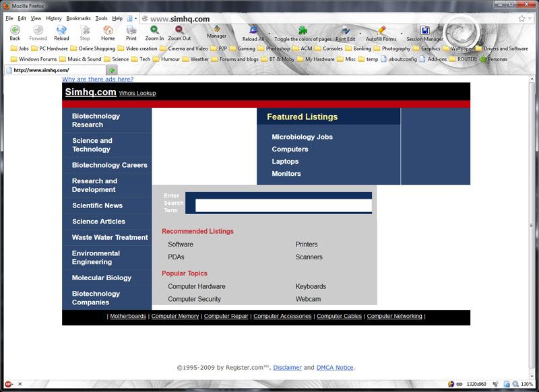Click inside the Enter Search Term field
The image size is (539, 392).
tap(284, 205)
